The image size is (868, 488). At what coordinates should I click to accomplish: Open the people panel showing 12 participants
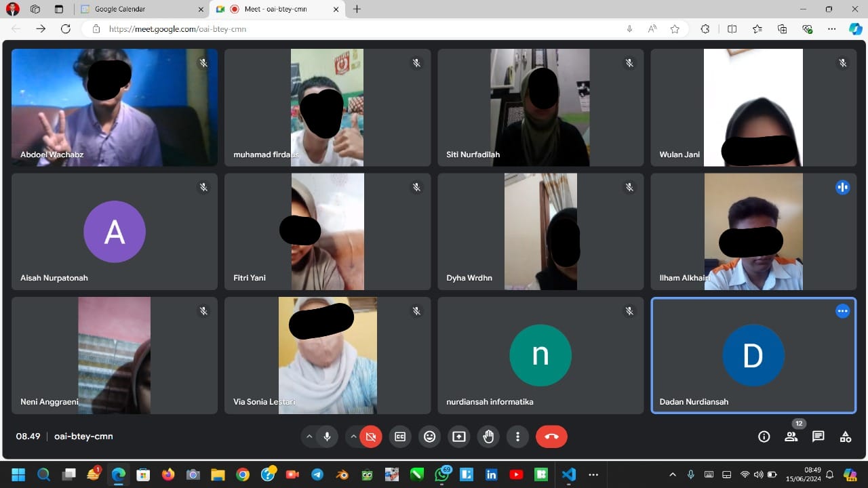791,436
